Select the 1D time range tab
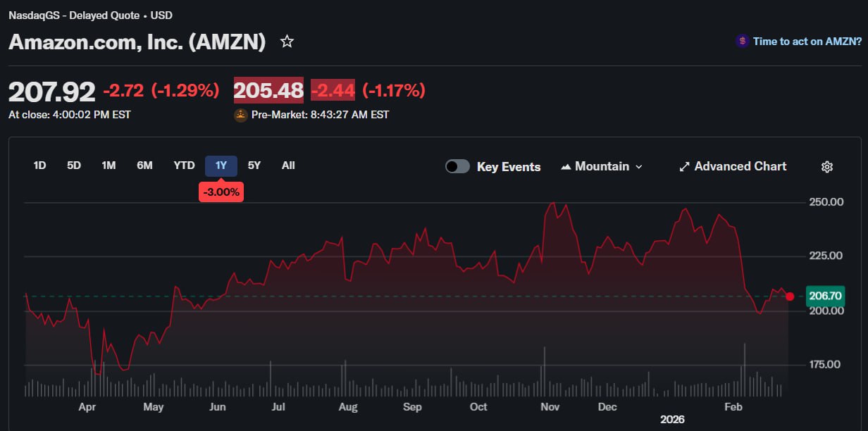Viewport: 868px width, 431px height. click(39, 165)
